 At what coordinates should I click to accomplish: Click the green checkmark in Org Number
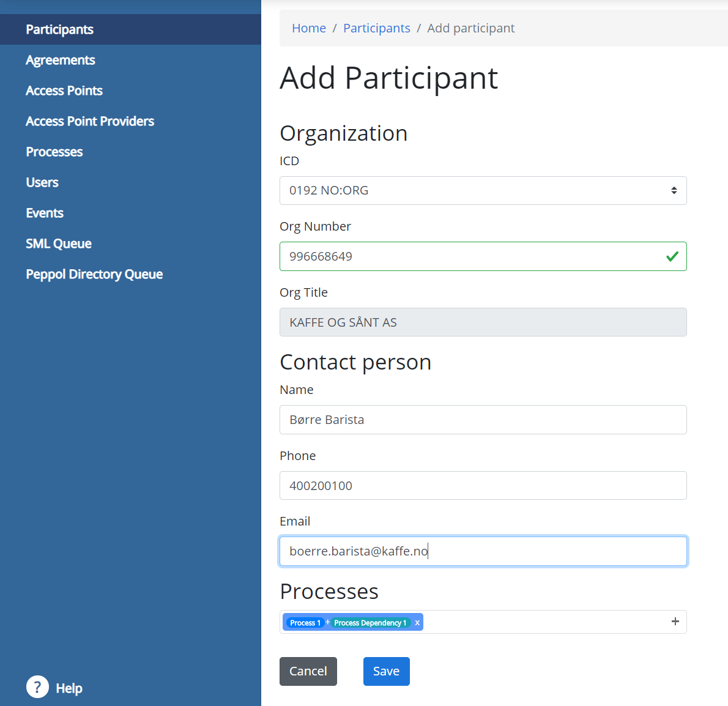672,256
